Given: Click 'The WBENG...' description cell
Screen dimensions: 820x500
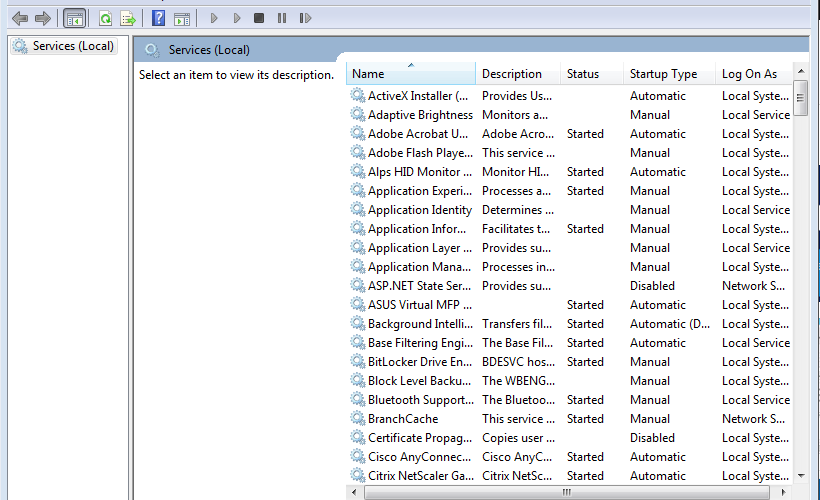Looking at the screenshot, I should tap(518, 381).
